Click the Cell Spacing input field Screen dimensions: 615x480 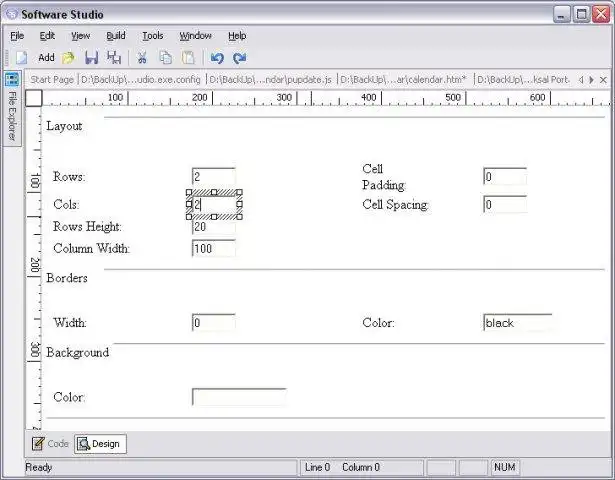[505, 204]
